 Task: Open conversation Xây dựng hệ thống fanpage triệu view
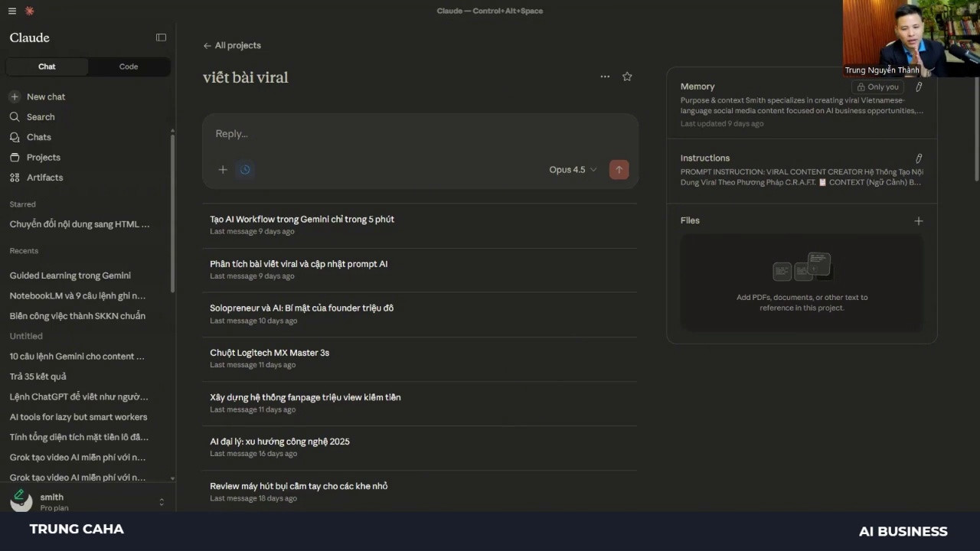(x=420, y=403)
